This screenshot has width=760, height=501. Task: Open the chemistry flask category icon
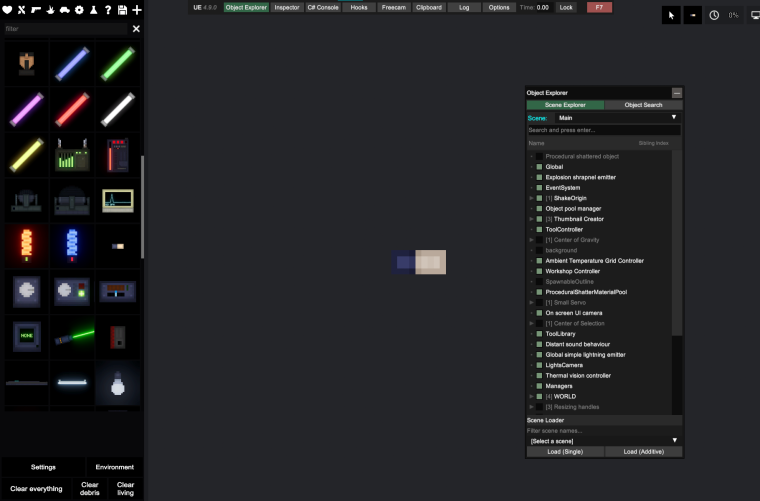click(94, 10)
